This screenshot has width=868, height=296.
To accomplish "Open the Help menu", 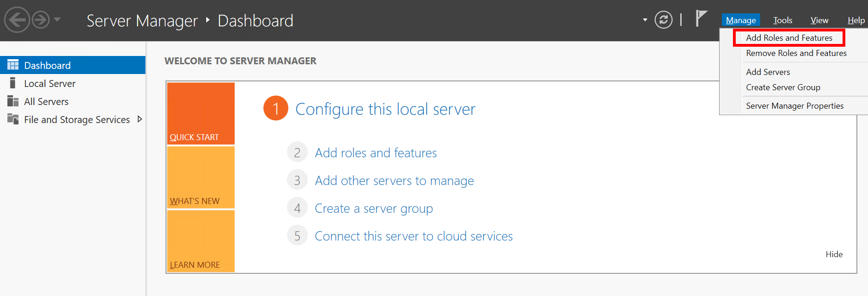I will 856,20.
